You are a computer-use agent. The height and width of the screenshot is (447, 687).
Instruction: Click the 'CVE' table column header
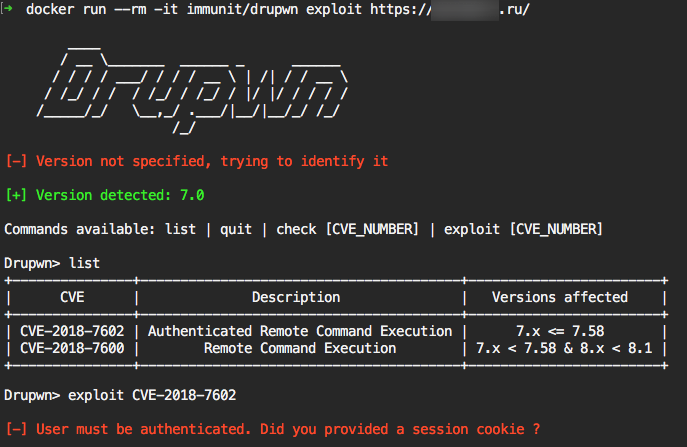coord(72,297)
